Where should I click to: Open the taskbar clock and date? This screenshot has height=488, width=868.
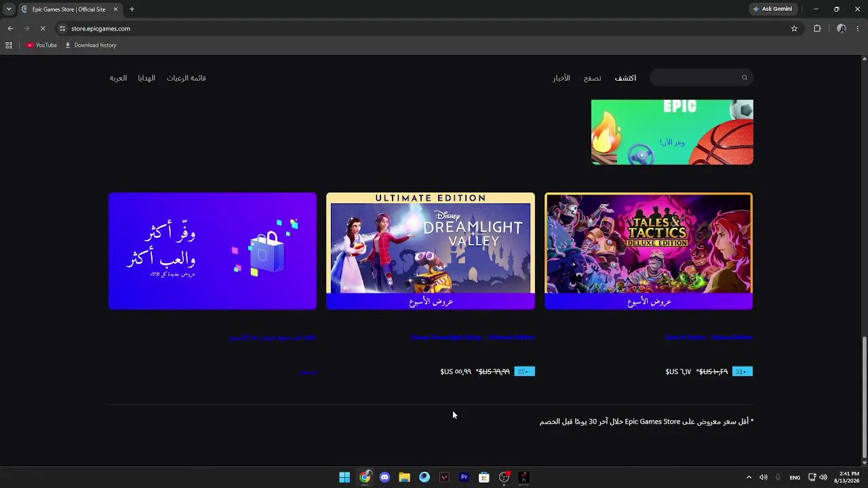point(848,477)
